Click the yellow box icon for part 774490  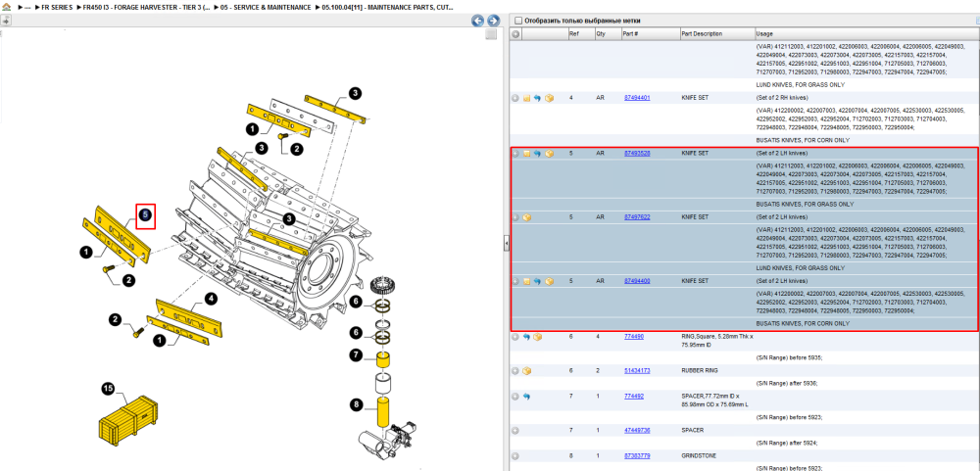[x=537, y=337]
